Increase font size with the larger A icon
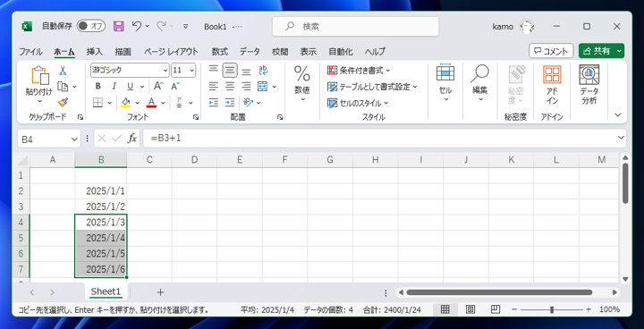The image size is (644, 329). click(158, 86)
